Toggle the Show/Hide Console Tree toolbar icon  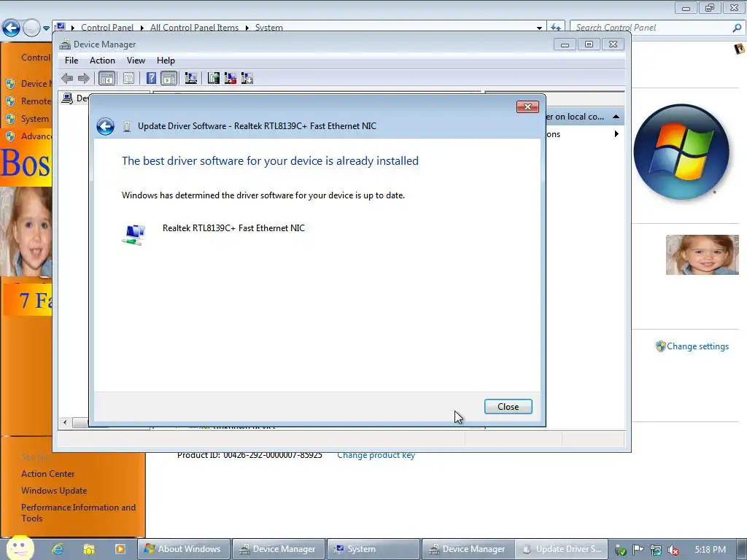pos(107,78)
